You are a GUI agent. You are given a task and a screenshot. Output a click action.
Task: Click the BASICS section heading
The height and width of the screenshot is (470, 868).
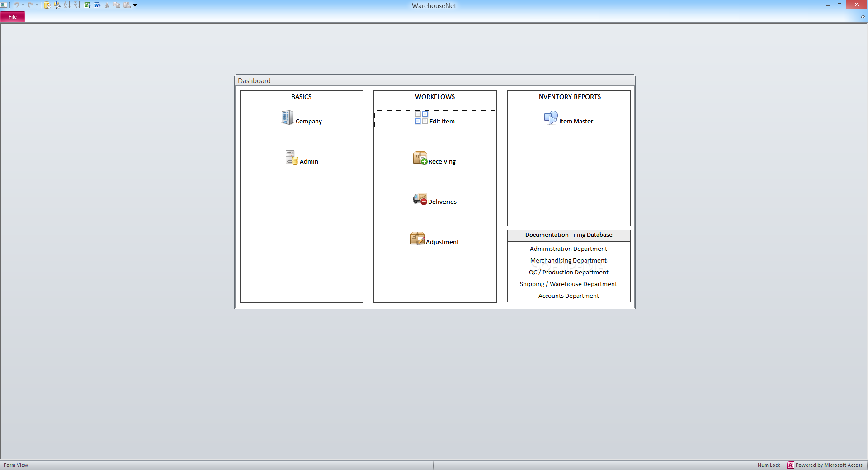(x=302, y=97)
